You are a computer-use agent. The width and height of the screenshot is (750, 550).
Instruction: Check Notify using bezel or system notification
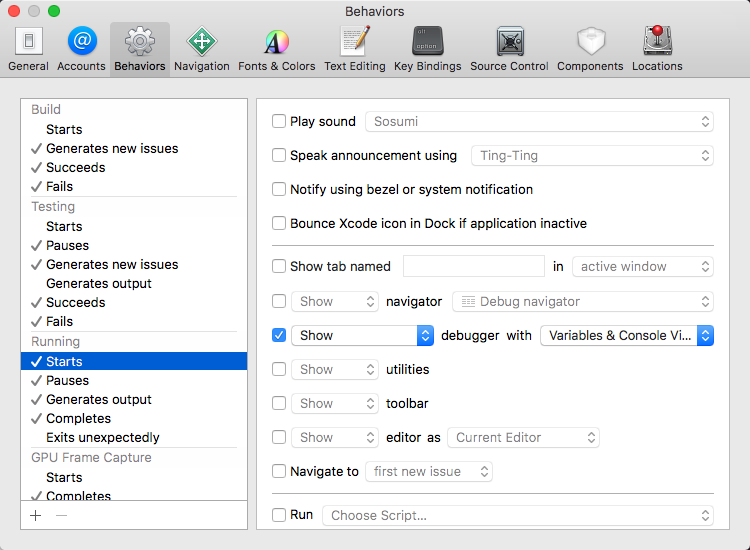coord(279,189)
